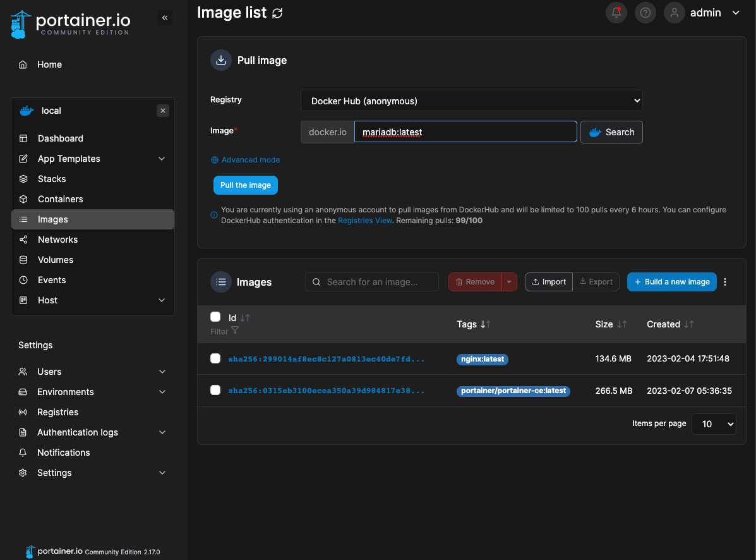The width and height of the screenshot is (756, 560).
Task: Sort images by Tags column arrows
Action: point(485,324)
